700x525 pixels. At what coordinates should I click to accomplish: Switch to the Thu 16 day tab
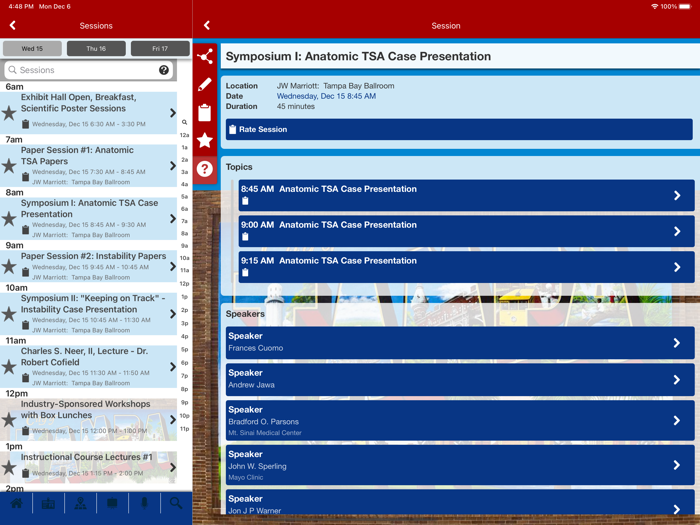(96, 49)
